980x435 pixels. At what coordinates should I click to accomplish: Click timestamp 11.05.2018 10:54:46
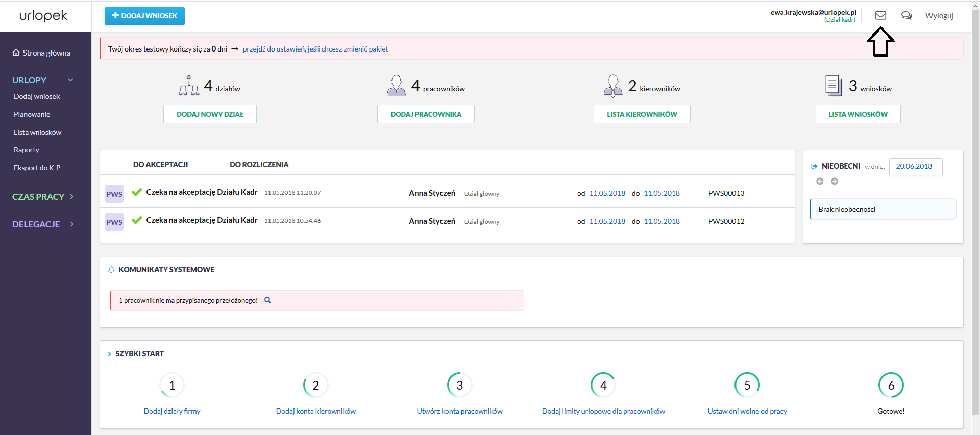[292, 221]
